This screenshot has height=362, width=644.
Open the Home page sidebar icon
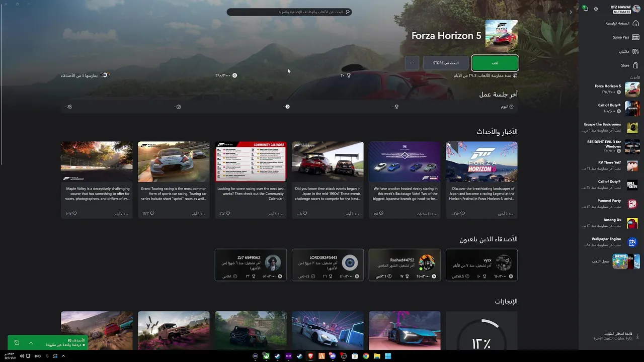click(635, 23)
